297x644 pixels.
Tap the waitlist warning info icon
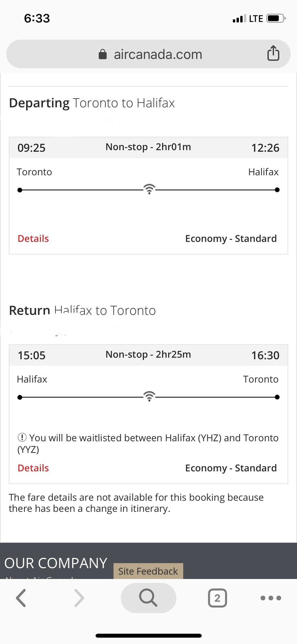(22, 437)
